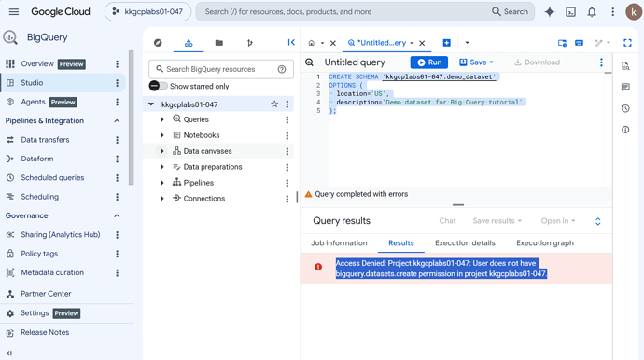Viewport: 644px width, 360px height.
Task: Run the query
Action: pos(429,62)
